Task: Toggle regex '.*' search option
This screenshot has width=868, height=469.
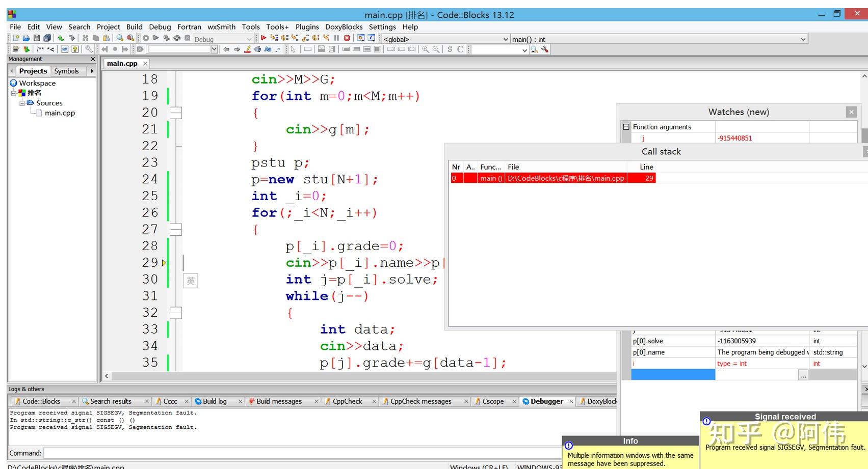Action: click(278, 49)
